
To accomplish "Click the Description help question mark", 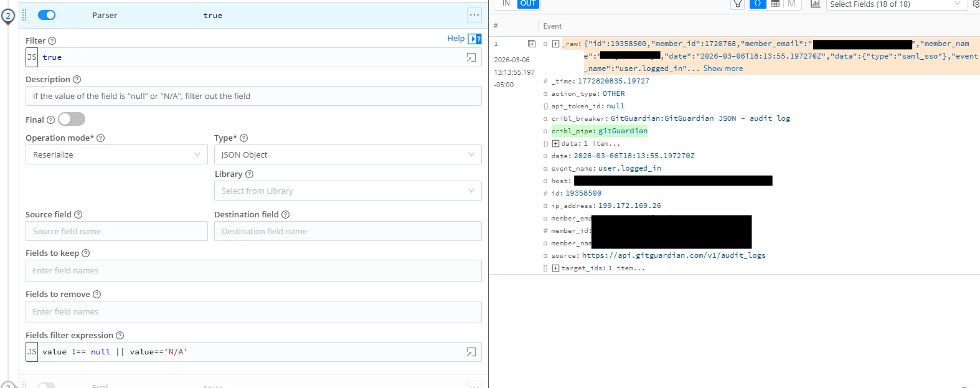I will [x=77, y=79].
